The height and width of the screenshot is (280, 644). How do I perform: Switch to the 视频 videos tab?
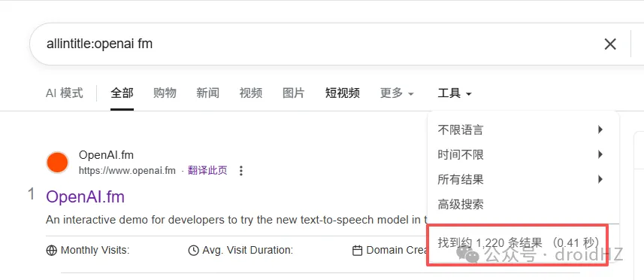coord(251,93)
